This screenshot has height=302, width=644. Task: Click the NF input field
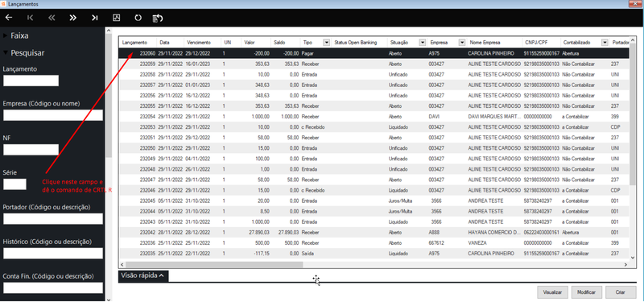(31, 150)
